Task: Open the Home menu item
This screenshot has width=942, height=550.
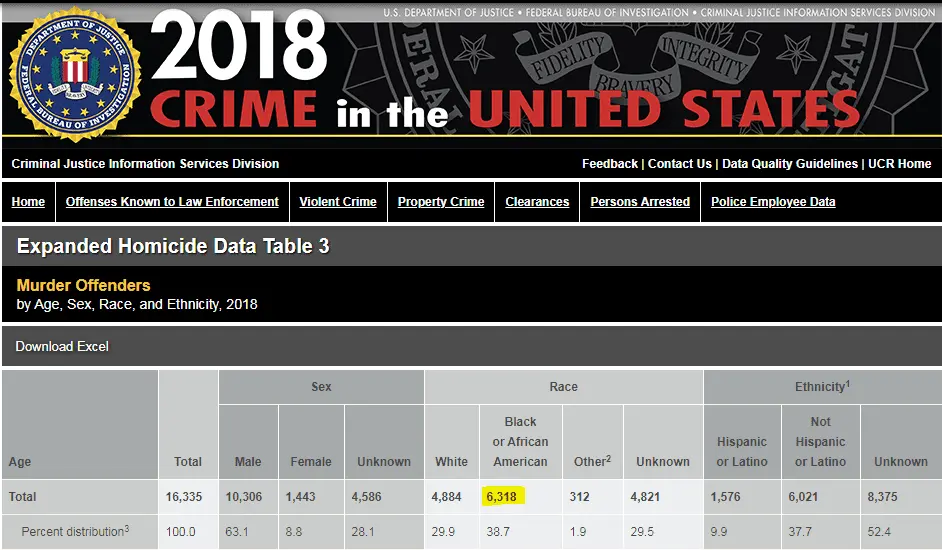Action: pos(28,202)
